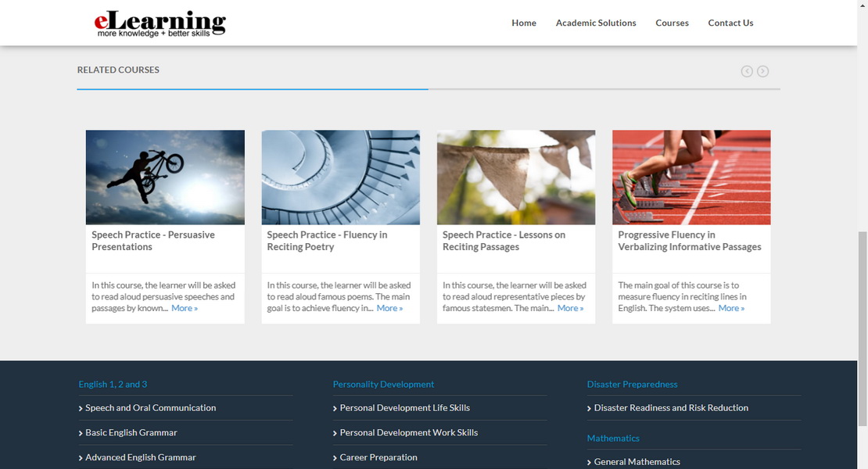Click the right carousel arrow
This screenshot has height=469, width=868.
pos(762,70)
